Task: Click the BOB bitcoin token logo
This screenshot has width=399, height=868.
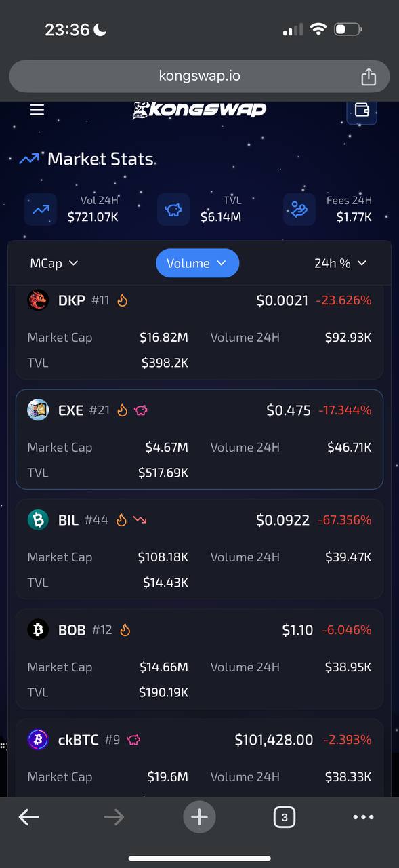Action: tap(38, 629)
